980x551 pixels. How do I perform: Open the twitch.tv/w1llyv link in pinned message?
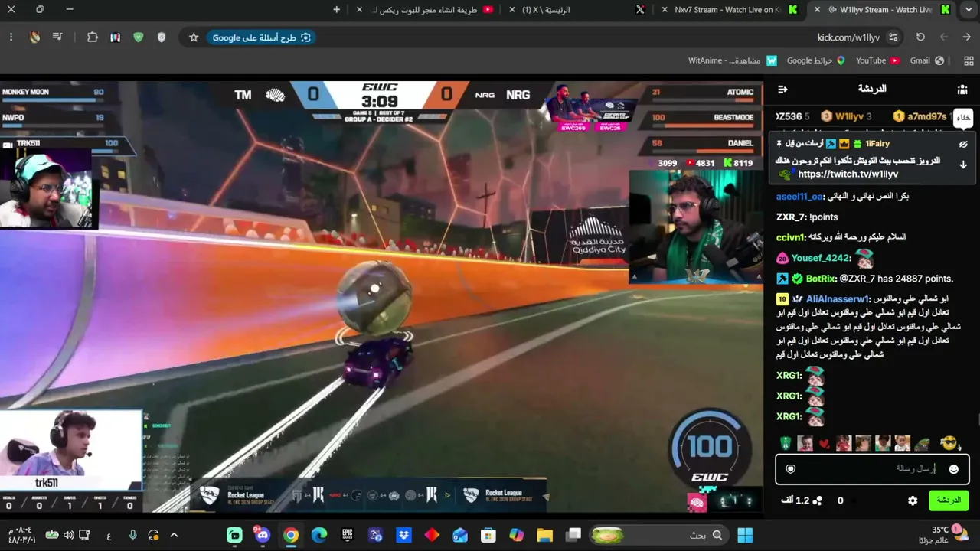(848, 174)
